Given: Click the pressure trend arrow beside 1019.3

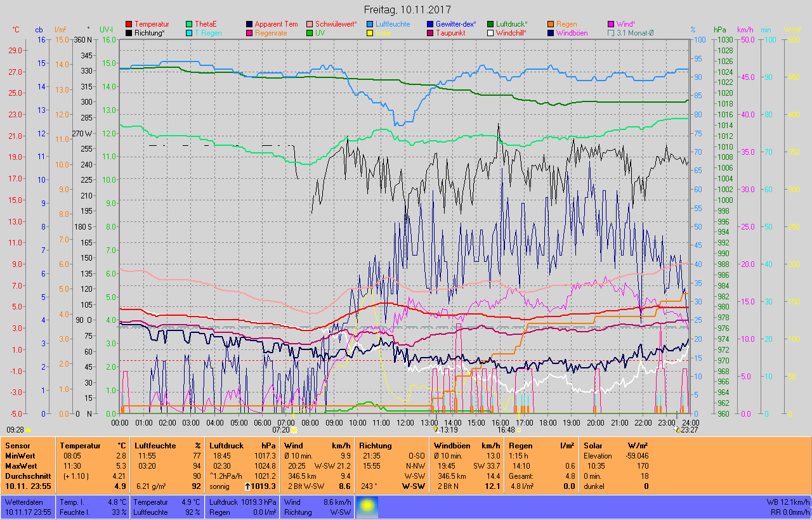Looking at the screenshot, I should [x=246, y=486].
